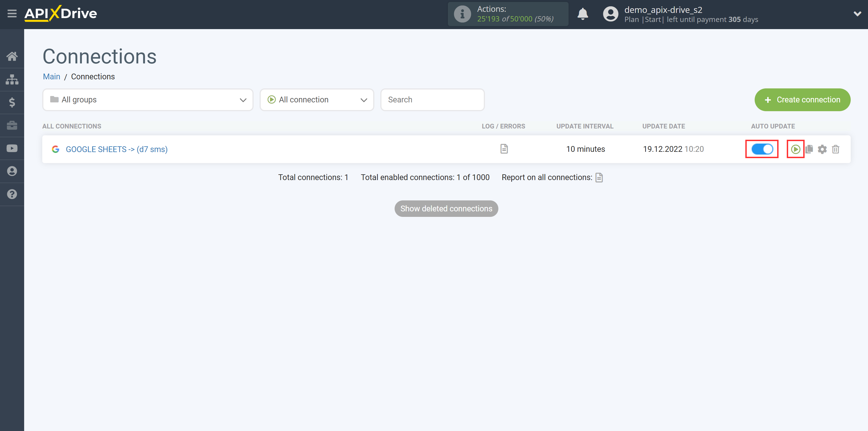This screenshot has height=431, width=868.
Task: Click the Search input field
Action: [x=432, y=100]
